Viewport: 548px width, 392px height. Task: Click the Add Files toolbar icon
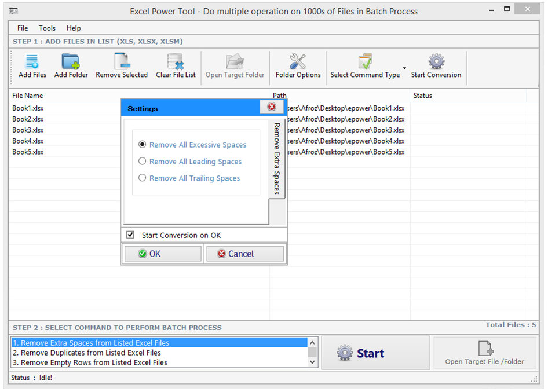point(32,61)
